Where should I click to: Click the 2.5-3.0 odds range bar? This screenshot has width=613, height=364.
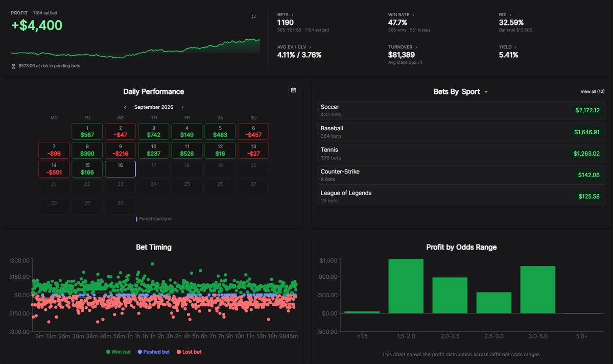pyautogui.click(x=494, y=302)
